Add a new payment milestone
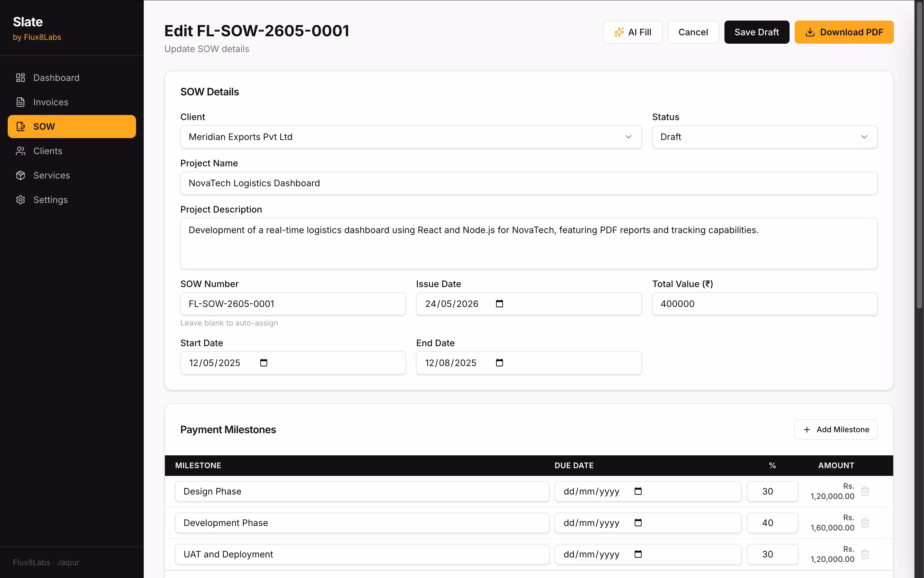Image resolution: width=924 pixels, height=578 pixels. click(x=836, y=430)
